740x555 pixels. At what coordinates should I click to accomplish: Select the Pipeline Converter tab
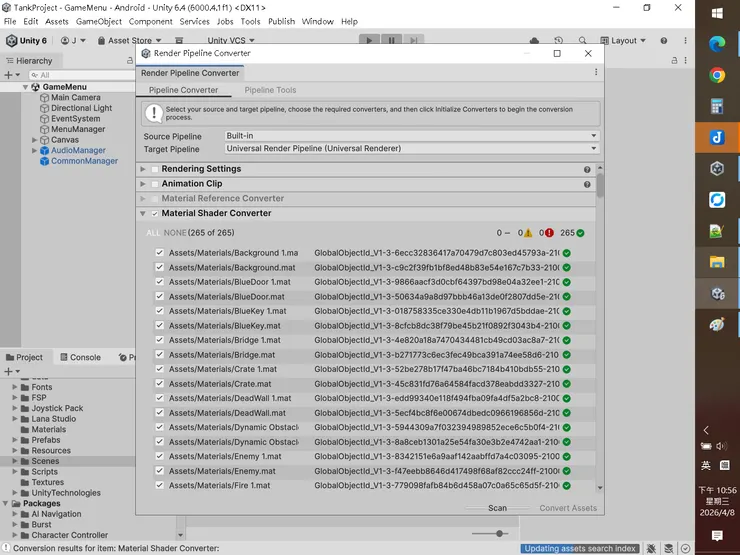pyautogui.click(x=184, y=90)
